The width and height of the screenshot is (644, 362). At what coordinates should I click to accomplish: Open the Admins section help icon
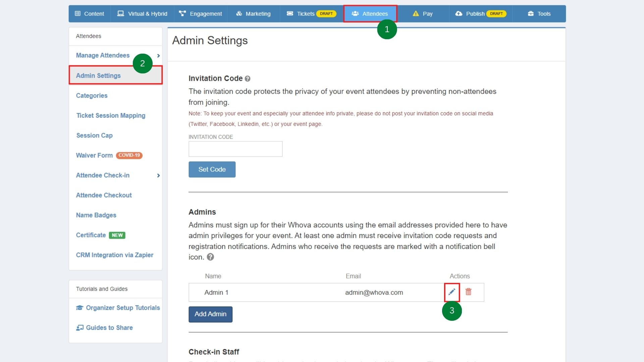(211, 257)
